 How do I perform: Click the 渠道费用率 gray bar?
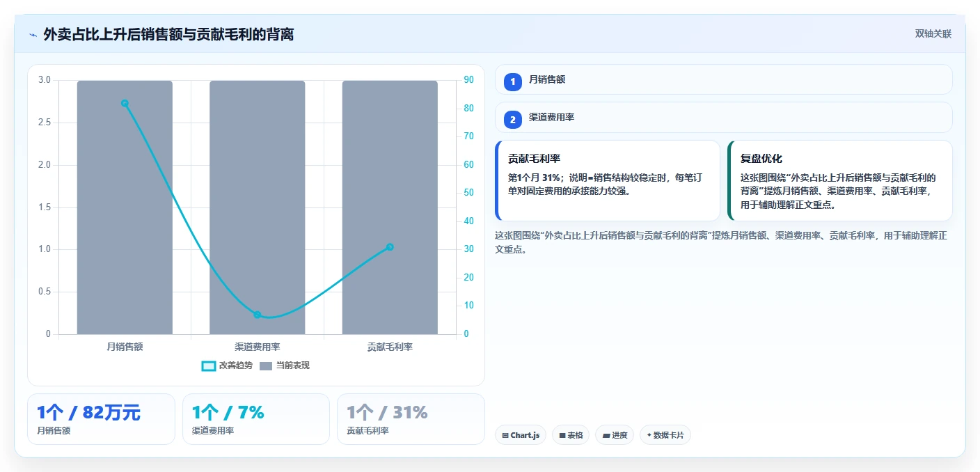257,207
